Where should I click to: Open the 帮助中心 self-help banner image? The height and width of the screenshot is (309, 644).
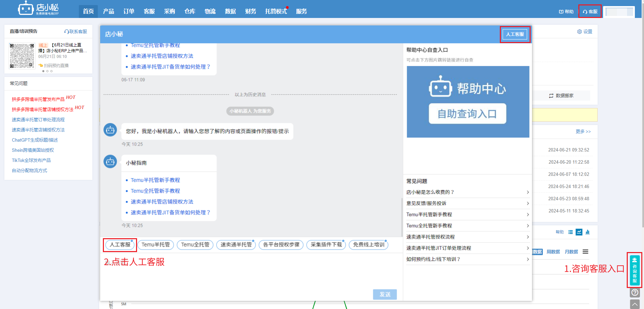[468, 102]
